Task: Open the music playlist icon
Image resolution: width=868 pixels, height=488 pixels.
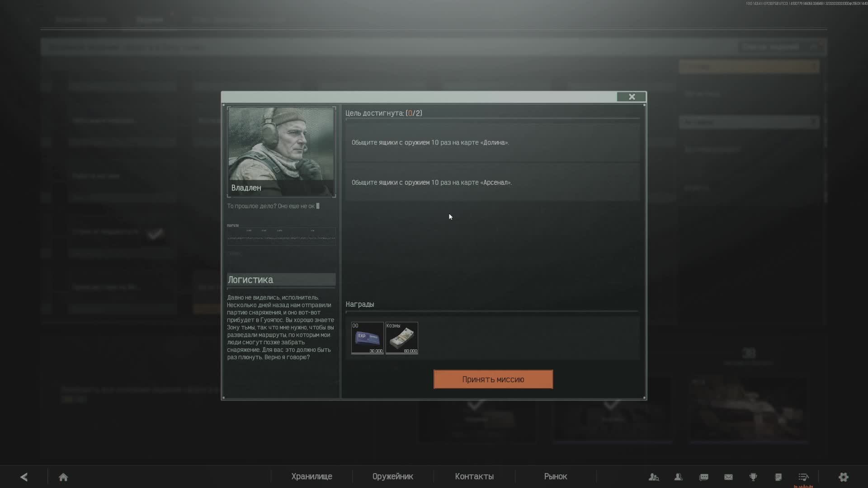Action: point(803,477)
